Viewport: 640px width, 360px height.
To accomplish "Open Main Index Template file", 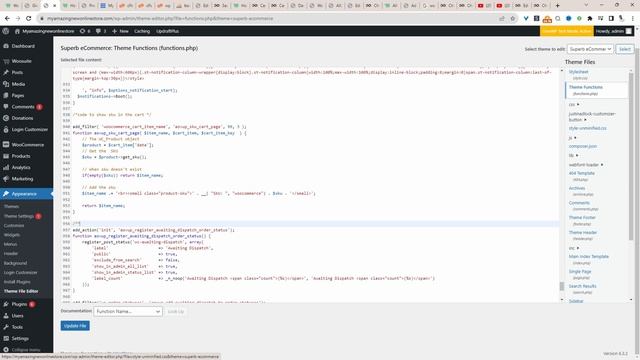I will [x=589, y=257].
